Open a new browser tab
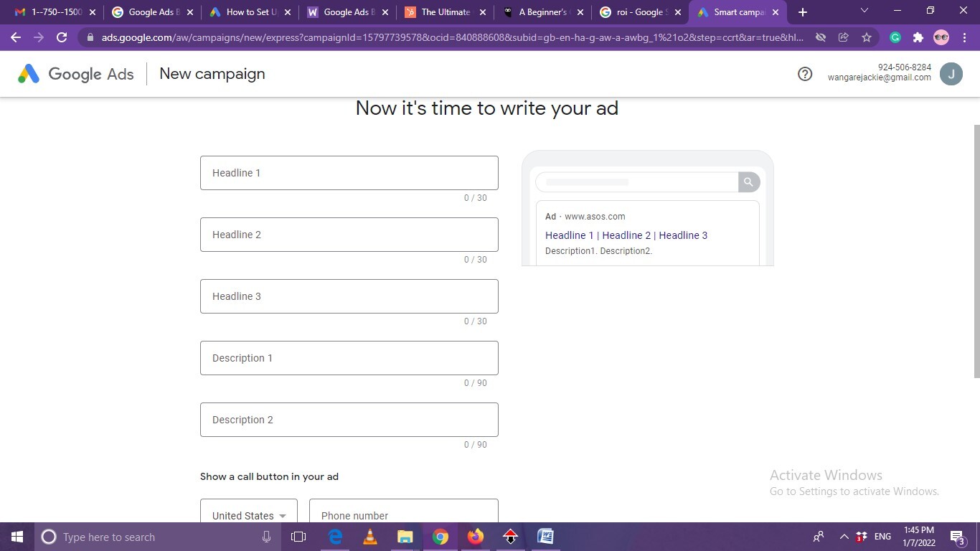Screen dimensions: 980x551 click(x=802, y=12)
